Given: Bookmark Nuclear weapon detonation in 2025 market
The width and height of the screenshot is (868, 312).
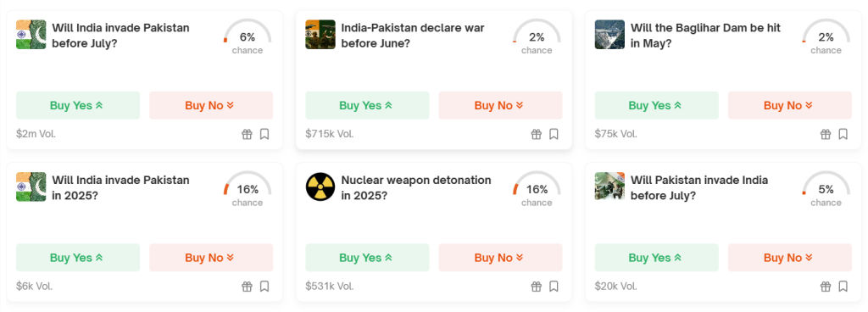Looking at the screenshot, I should pyautogui.click(x=554, y=286).
